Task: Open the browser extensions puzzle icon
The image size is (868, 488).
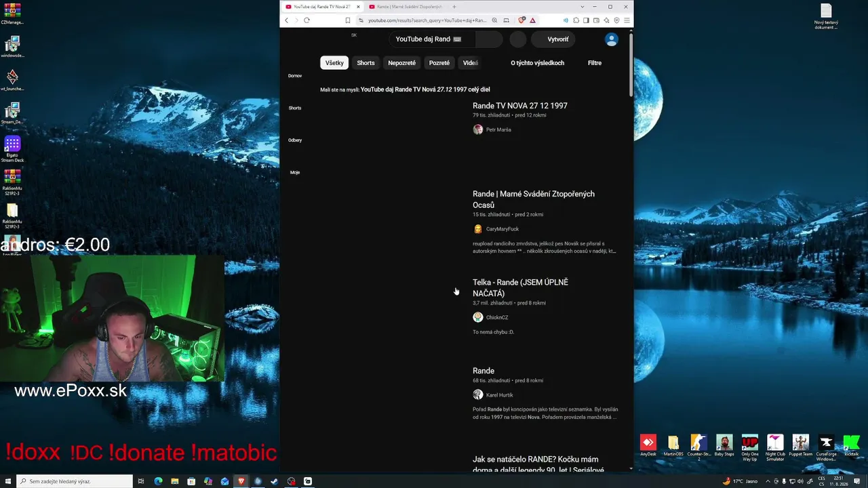Action: point(576,20)
